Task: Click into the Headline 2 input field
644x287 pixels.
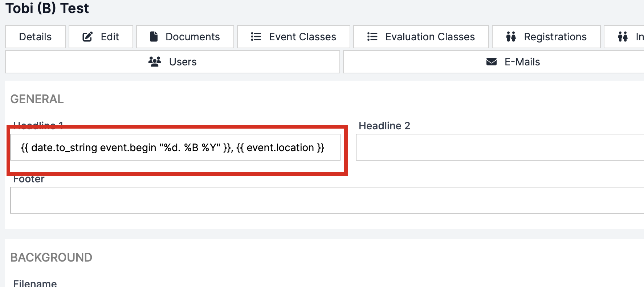Action: click(x=500, y=147)
